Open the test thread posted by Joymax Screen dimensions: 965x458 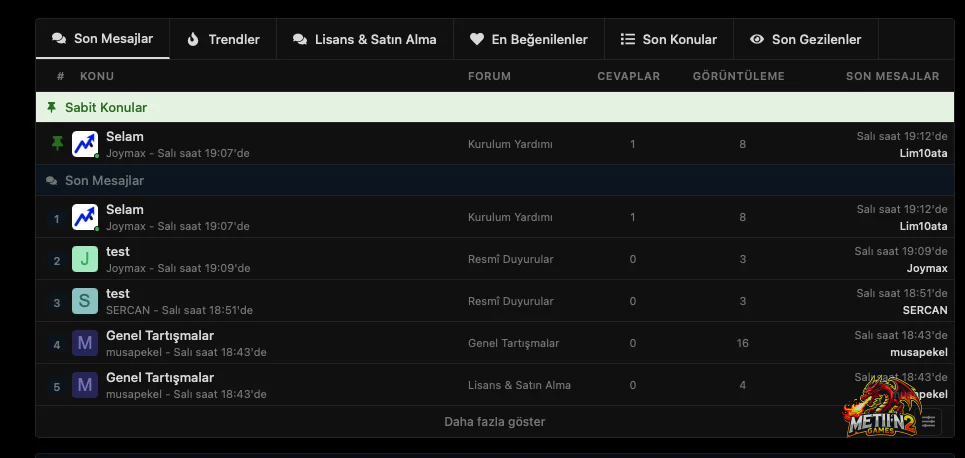coord(118,252)
